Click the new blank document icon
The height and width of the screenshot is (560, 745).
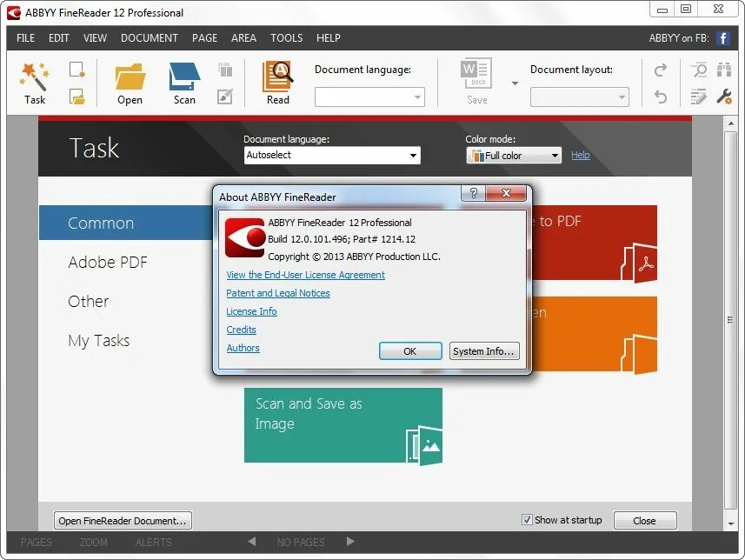pyautogui.click(x=76, y=70)
